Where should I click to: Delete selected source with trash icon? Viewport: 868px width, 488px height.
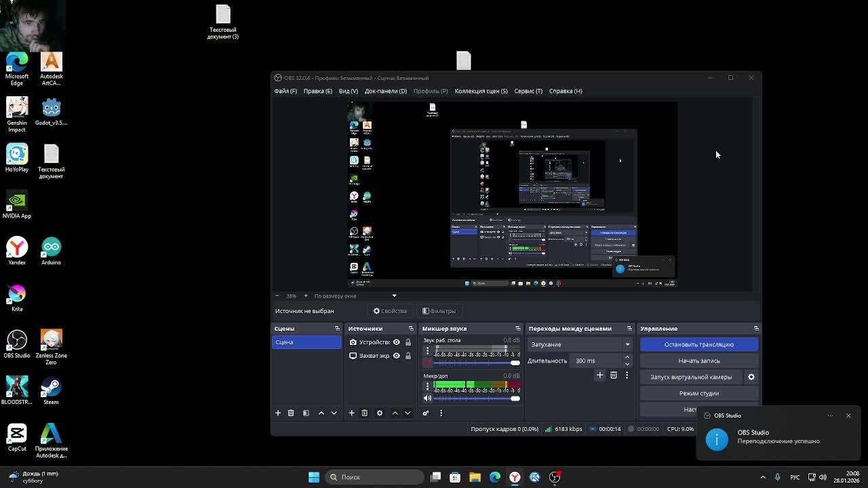click(364, 413)
